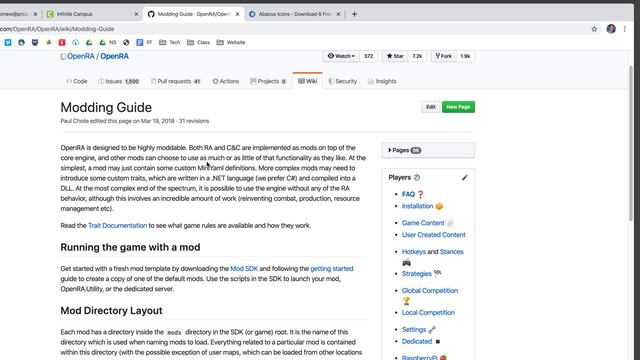Go to the Insights tab

pyautogui.click(x=382, y=81)
